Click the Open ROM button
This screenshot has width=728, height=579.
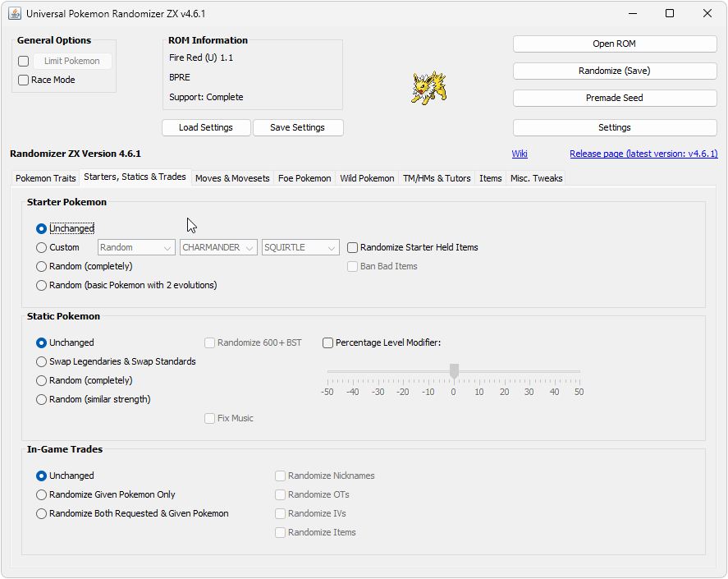614,44
